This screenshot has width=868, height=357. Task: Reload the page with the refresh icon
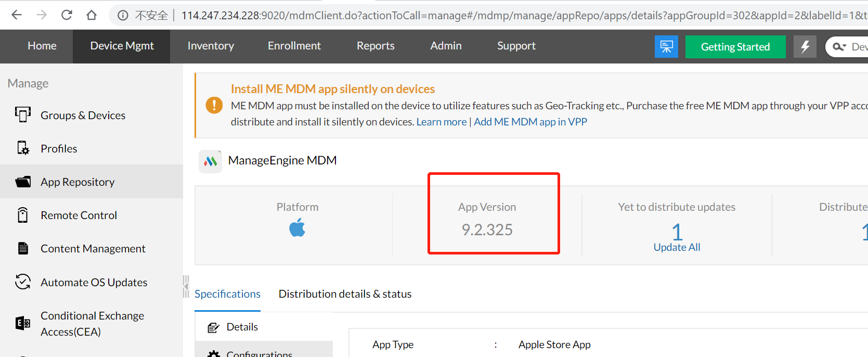[x=67, y=15]
